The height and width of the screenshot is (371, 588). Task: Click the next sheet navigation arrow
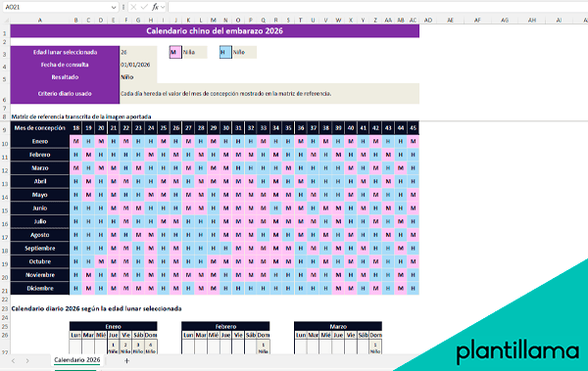[x=27, y=360]
